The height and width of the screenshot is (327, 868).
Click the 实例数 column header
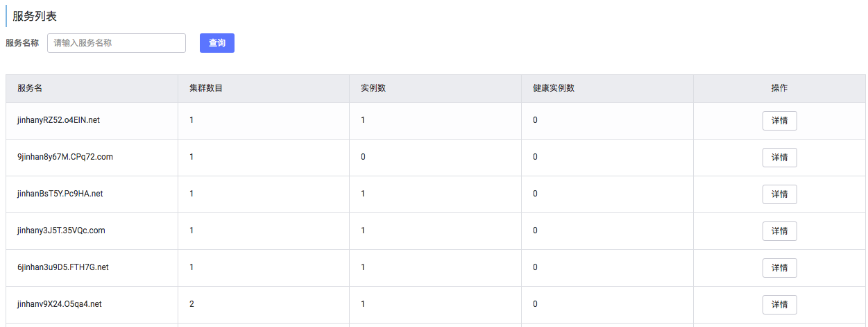(373, 89)
